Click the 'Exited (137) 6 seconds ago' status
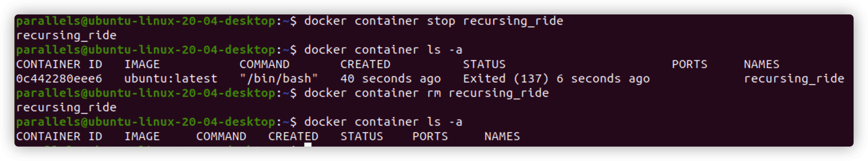Screen dimensions: 868x161 click(557, 78)
